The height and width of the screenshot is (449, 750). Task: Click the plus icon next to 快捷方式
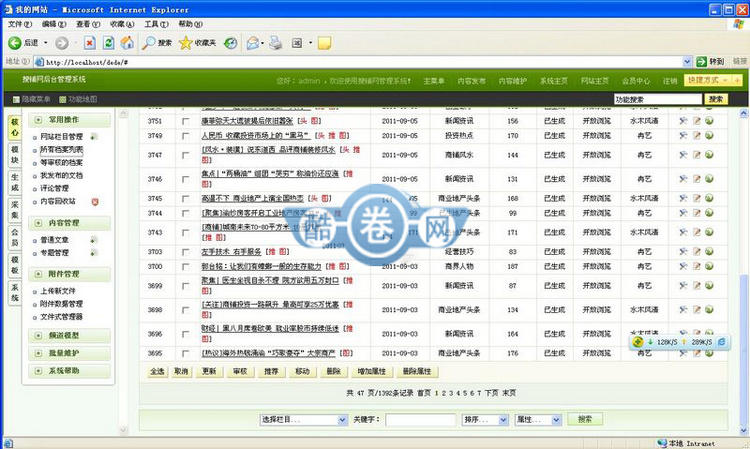[737, 80]
